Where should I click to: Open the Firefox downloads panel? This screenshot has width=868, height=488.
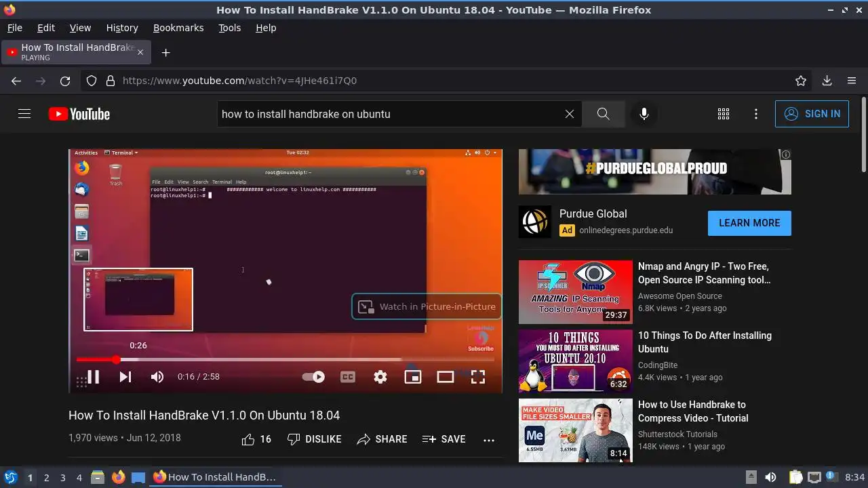tap(827, 81)
